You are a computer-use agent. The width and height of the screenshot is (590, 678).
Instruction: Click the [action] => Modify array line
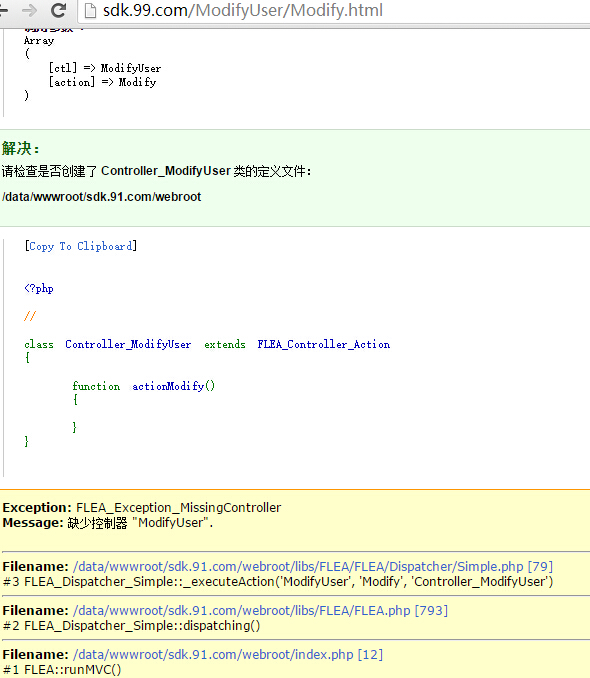103,82
